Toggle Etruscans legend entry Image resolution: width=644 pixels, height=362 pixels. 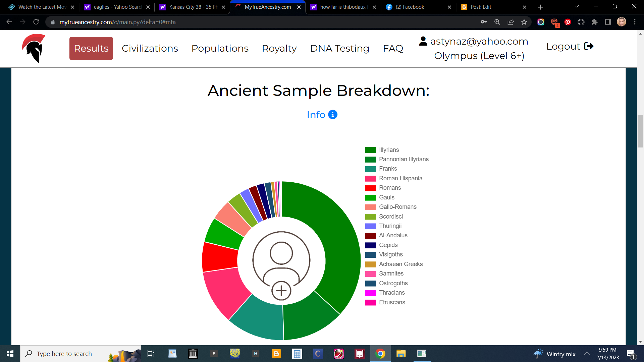click(x=392, y=302)
